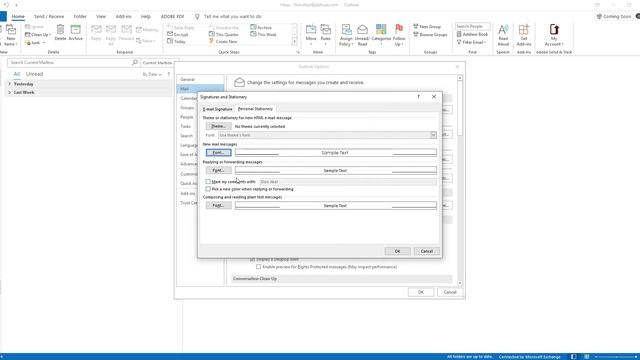Open the Folder ribbon tab
Image resolution: width=640 pixels, height=360 pixels.
pyautogui.click(x=80, y=16)
